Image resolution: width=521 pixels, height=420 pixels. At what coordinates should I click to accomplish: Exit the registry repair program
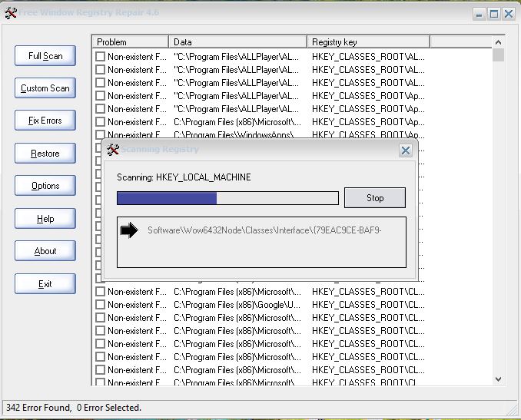pyautogui.click(x=45, y=284)
